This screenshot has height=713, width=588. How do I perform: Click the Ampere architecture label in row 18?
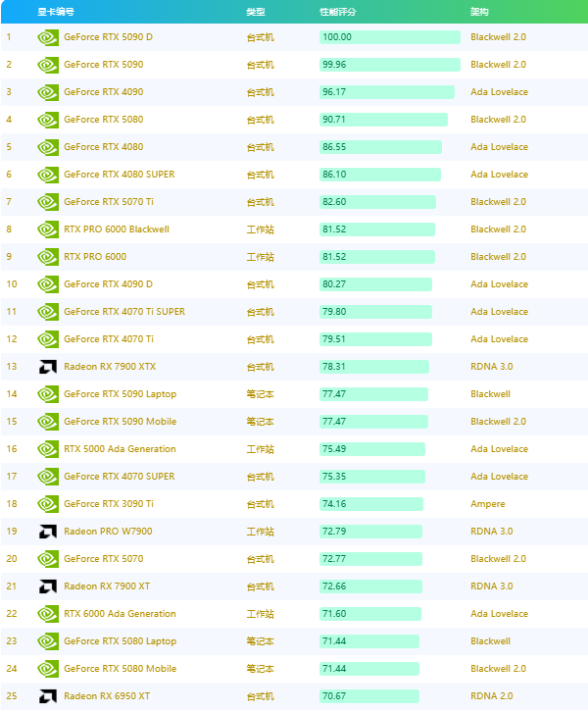(488, 504)
